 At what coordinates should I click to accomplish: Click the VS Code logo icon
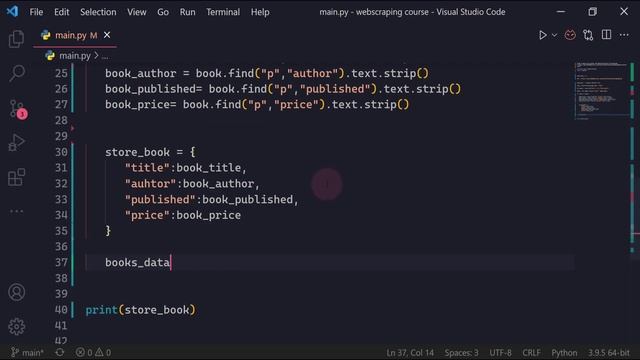12,11
